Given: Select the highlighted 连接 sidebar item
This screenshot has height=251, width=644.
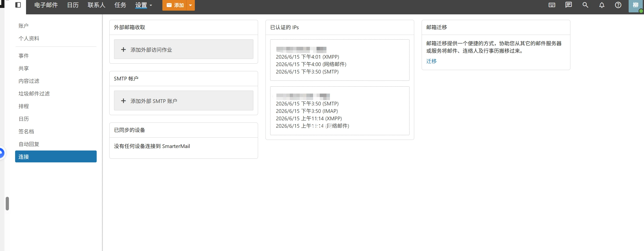Looking at the screenshot, I should pos(56,156).
